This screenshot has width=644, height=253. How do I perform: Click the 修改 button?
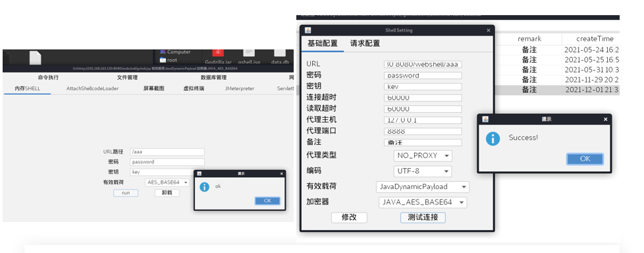pyautogui.click(x=349, y=217)
